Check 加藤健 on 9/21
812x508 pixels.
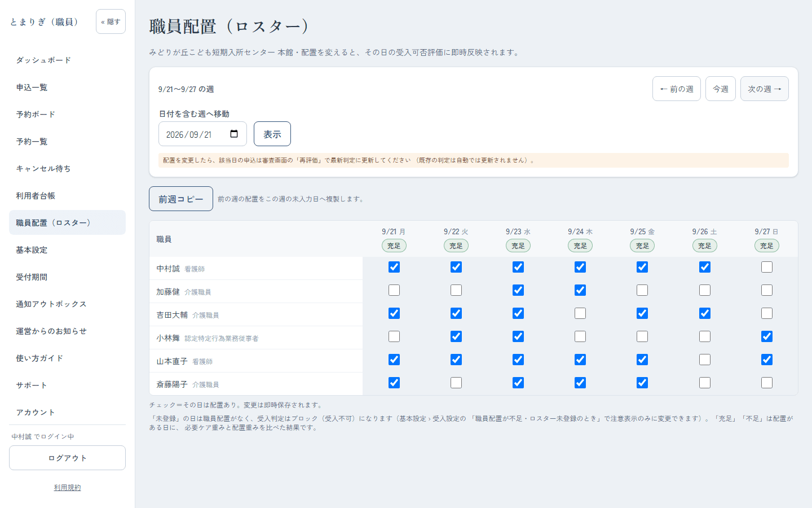tap(394, 290)
